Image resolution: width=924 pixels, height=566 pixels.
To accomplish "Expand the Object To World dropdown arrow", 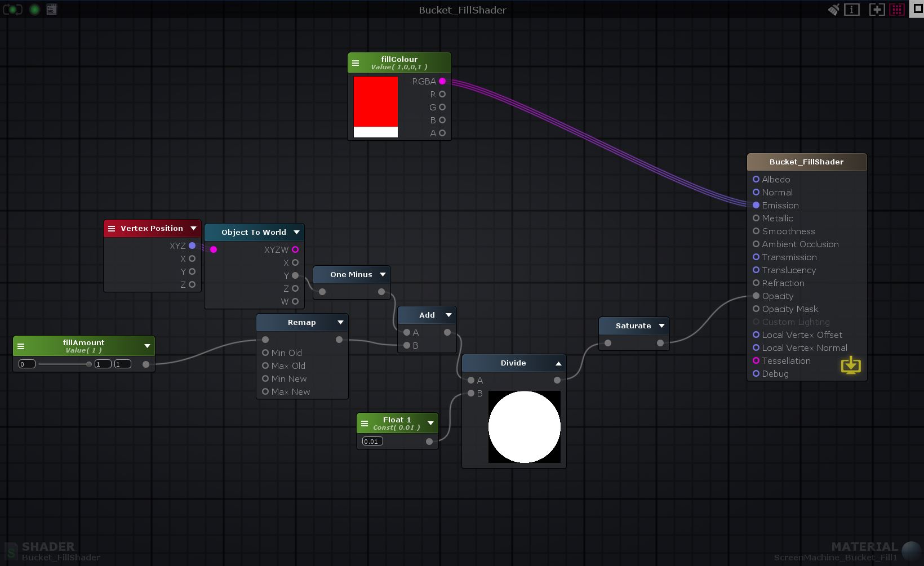I will point(296,233).
